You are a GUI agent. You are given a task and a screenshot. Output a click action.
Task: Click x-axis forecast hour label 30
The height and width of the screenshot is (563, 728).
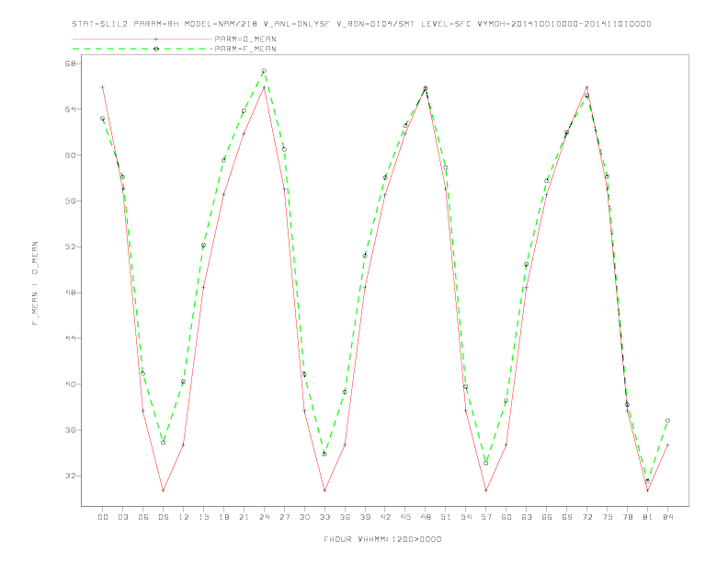304,517
